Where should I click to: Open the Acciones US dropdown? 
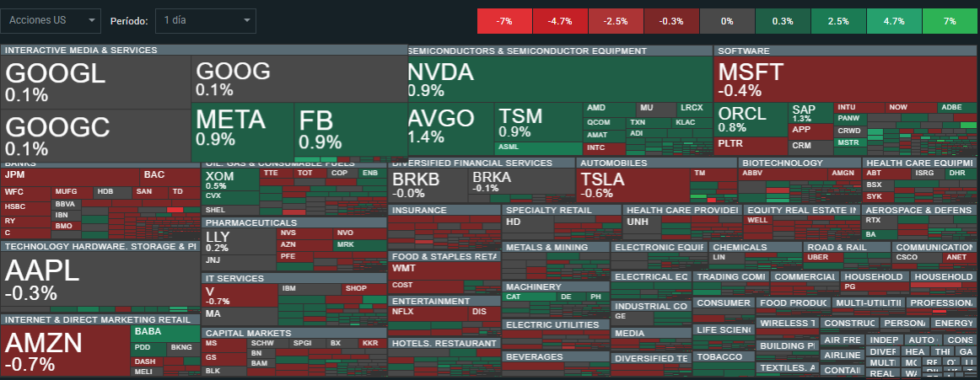pos(51,20)
